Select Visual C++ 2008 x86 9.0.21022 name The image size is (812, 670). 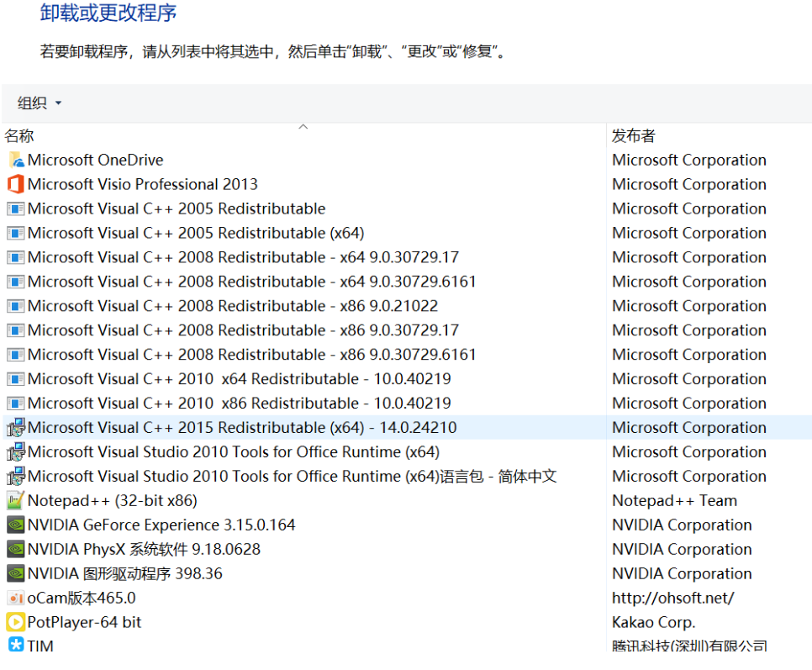[x=233, y=306]
